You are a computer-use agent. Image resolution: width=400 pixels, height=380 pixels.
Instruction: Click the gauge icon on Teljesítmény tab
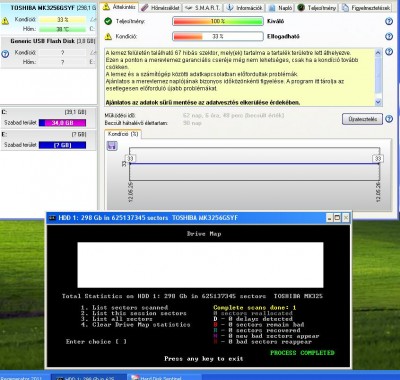click(301, 7)
